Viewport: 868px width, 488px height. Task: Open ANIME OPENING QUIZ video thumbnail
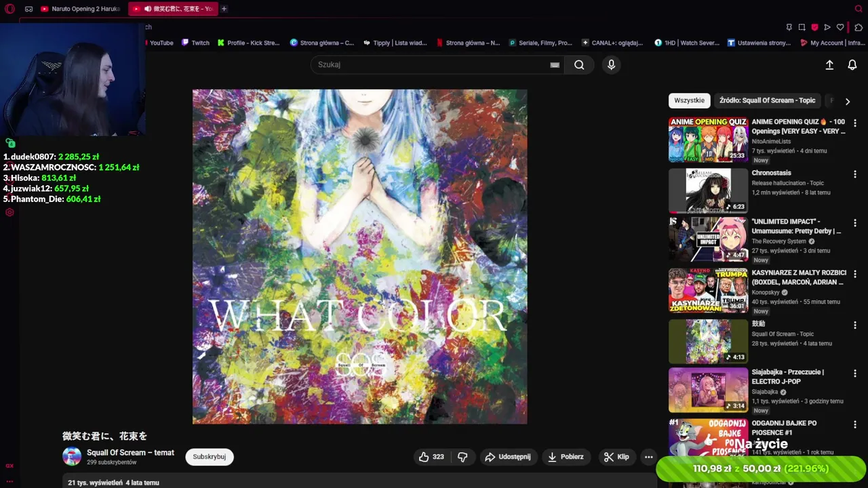coord(708,140)
